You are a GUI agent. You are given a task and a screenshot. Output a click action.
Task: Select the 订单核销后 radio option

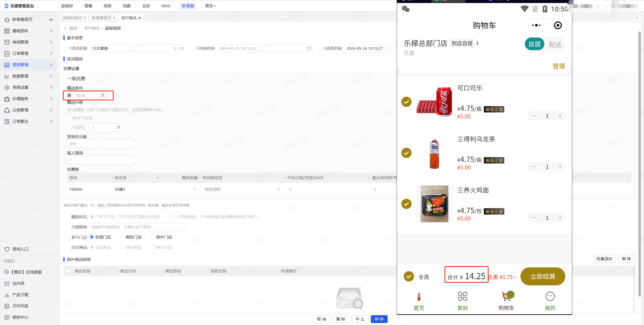coord(174,217)
